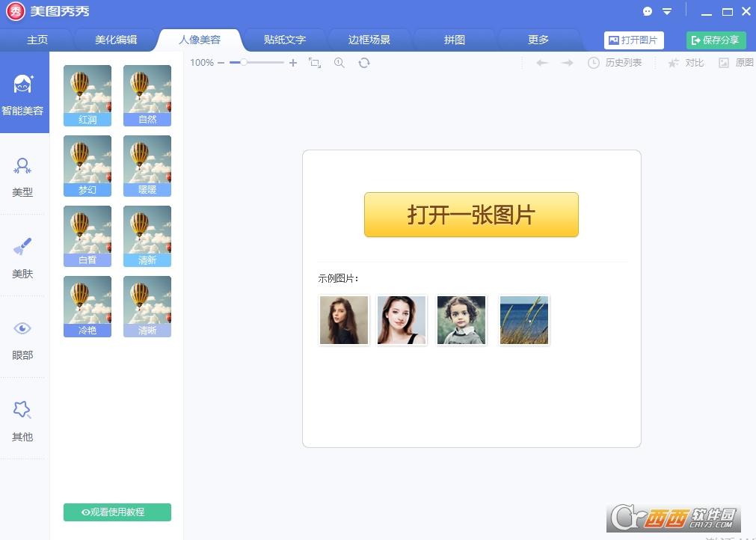This screenshot has height=540, width=756.
Task: Click the fit-to-window crop icon
Action: tap(315, 63)
